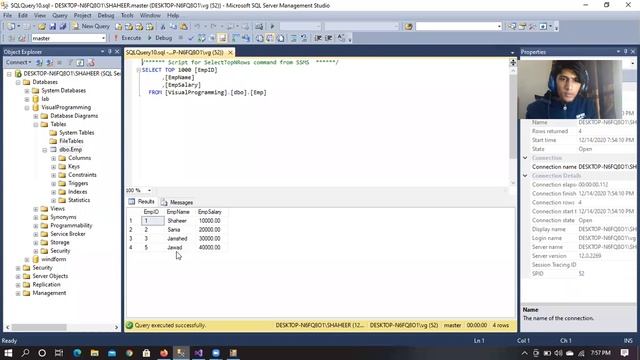Click the Disconnect icon in Object Explorer
The height and width of the screenshot is (360, 640).
tap(49, 62)
